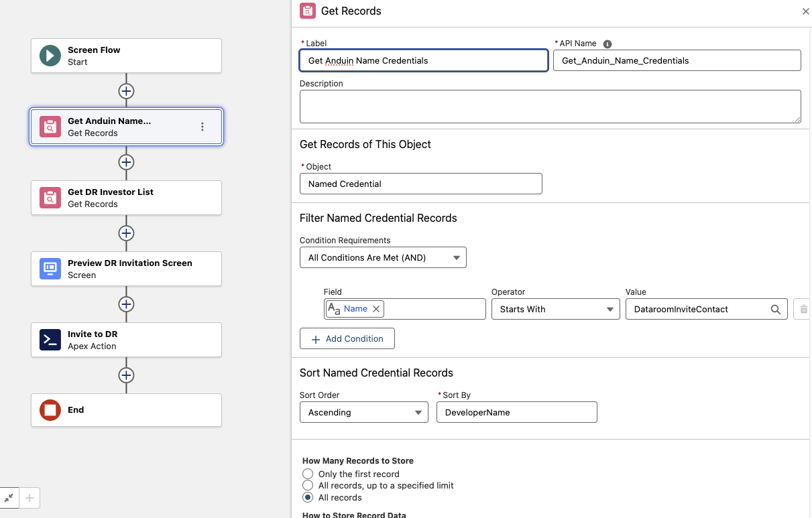Viewport: 812px width, 518px height.
Task: Select Only the first record
Action: tap(308, 474)
